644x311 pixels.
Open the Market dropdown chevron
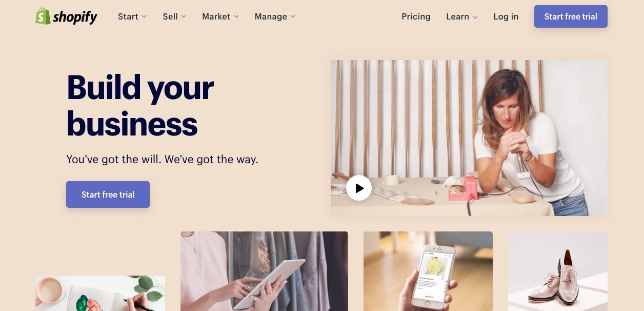236,17
